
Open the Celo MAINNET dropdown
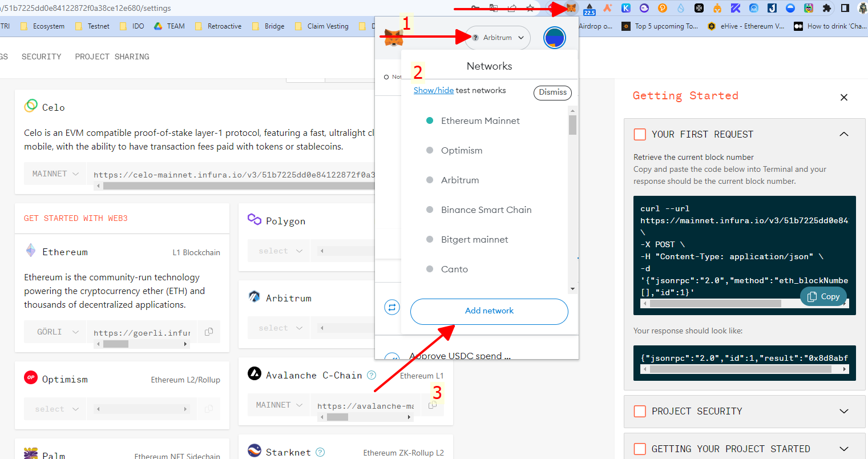click(55, 174)
